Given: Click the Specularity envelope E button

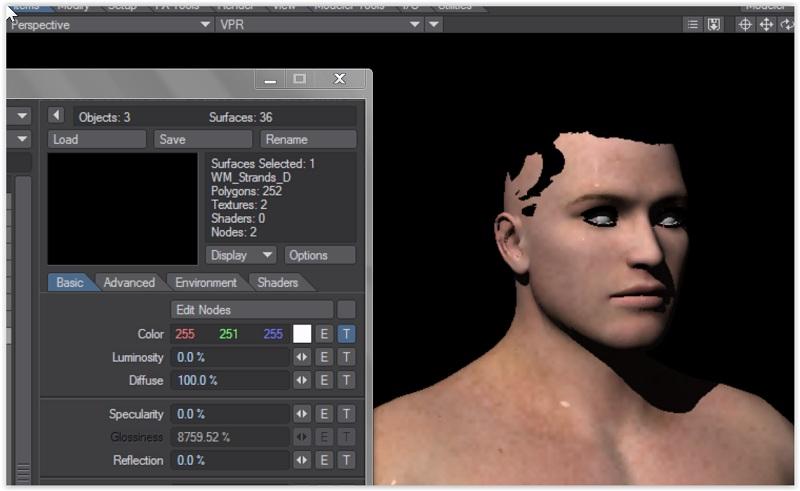Looking at the screenshot, I should point(323,414).
